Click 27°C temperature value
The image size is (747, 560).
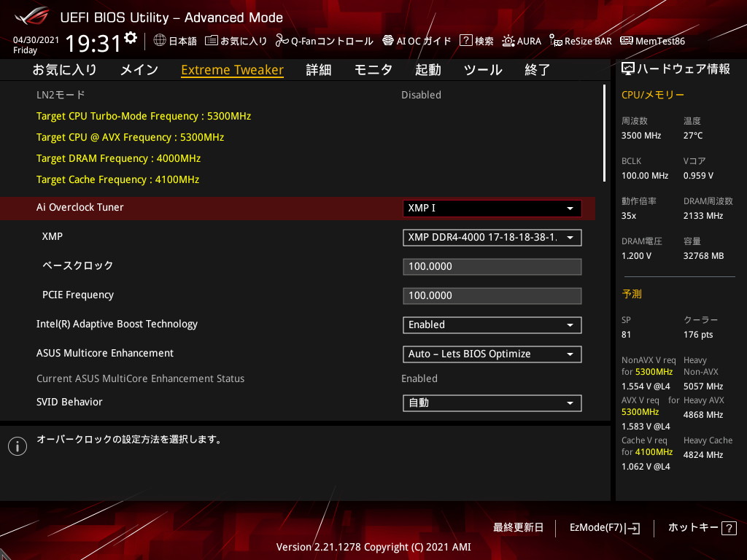(x=693, y=136)
